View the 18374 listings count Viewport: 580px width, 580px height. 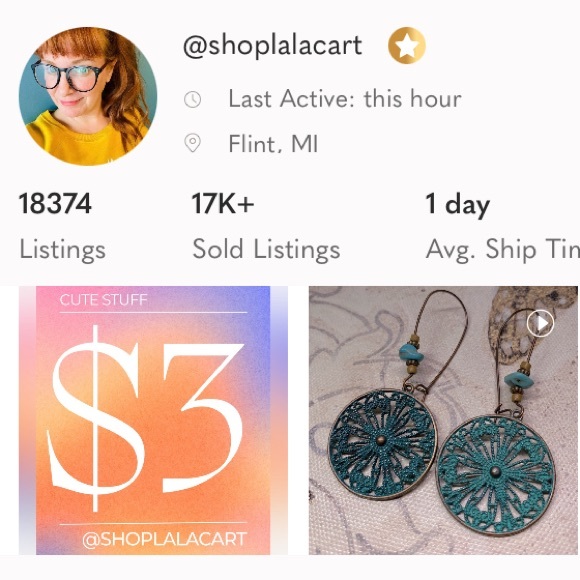pyautogui.click(x=55, y=203)
